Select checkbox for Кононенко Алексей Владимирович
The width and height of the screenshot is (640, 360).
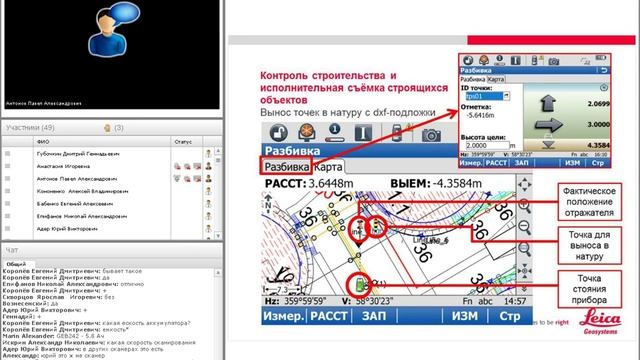(8, 191)
